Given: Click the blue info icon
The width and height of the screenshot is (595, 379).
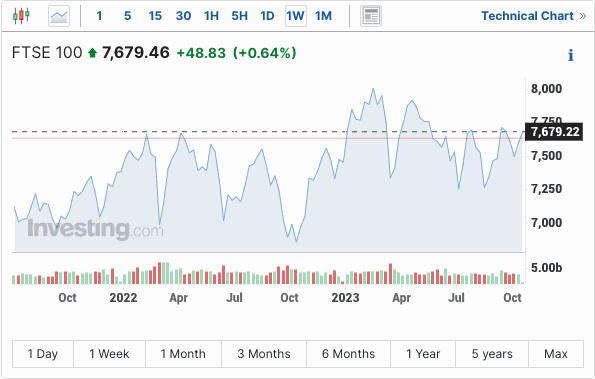Looking at the screenshot, I should point(570,55).
